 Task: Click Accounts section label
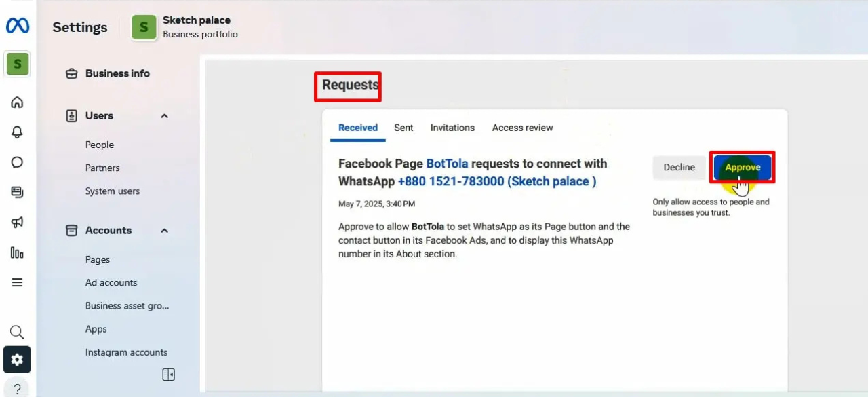click(108, 231)
